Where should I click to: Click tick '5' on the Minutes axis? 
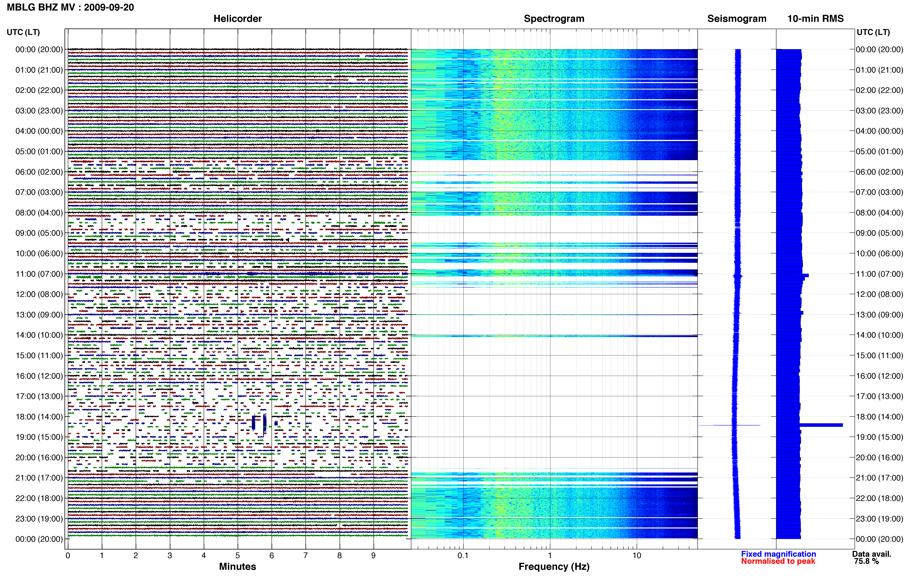238,555
